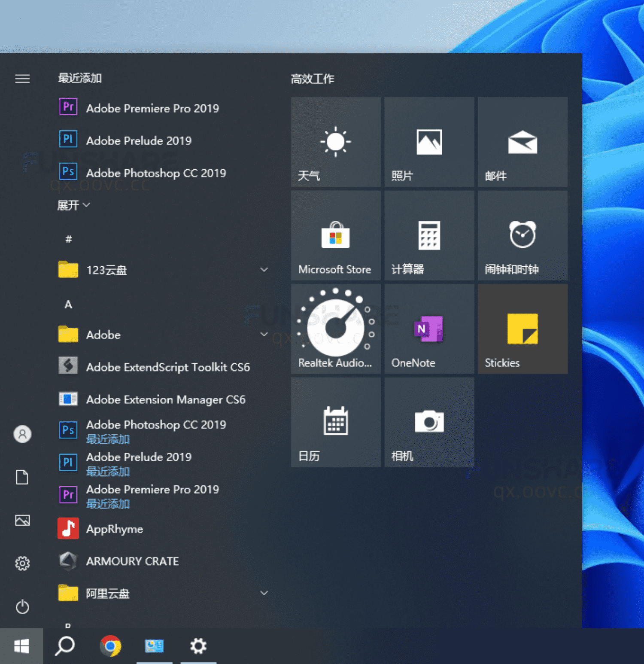Click the Power button in the sidebar

tap(22, 607)
